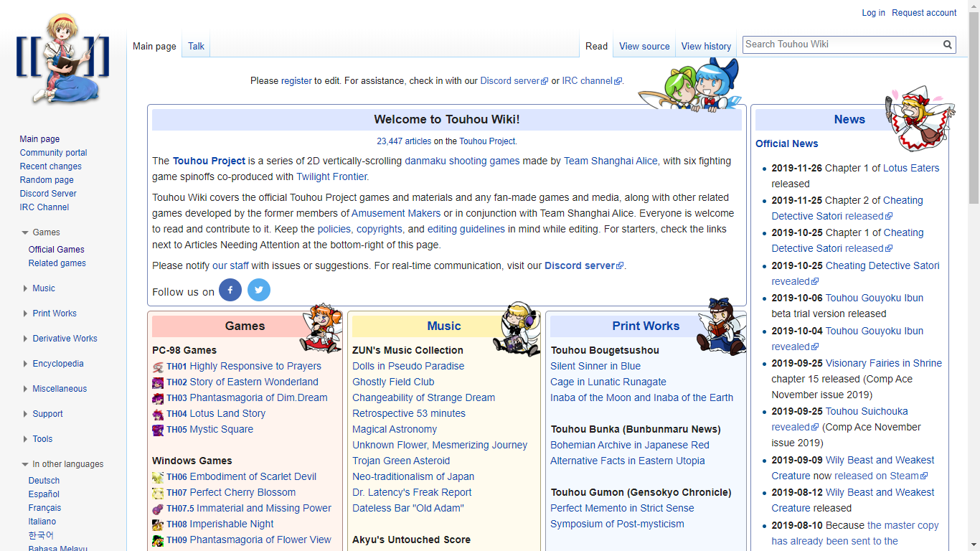Open the View source tab
Image resolution: width=980 pixels, height=551 pixels.
point(644,46)
